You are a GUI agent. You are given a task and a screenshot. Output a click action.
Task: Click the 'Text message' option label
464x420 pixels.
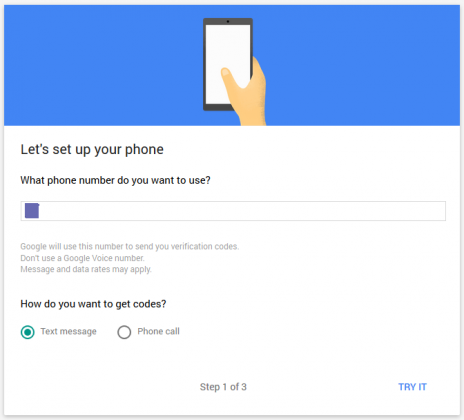click(68, 331)
